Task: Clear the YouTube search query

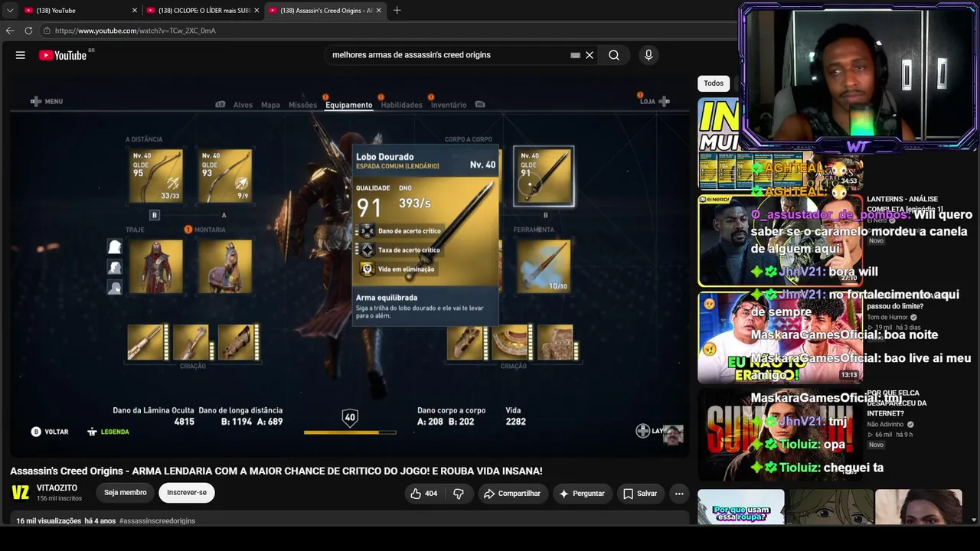Action: 590,55
